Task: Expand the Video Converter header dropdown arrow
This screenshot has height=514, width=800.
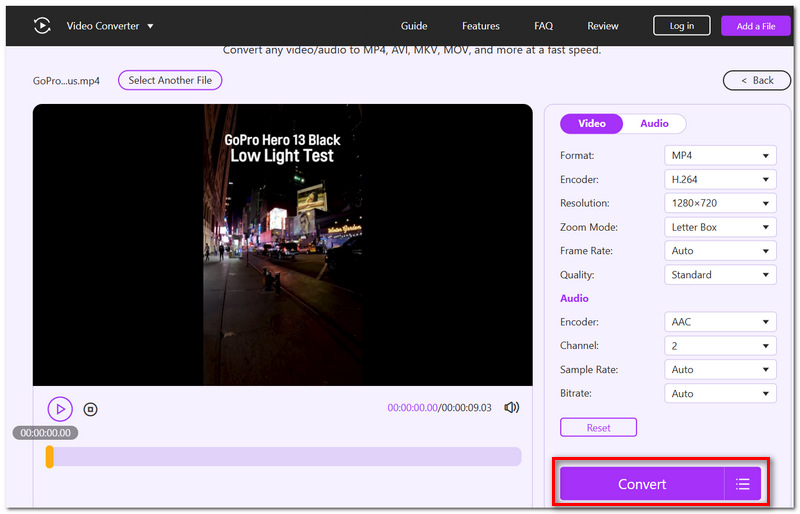Action: coord(150,26)
